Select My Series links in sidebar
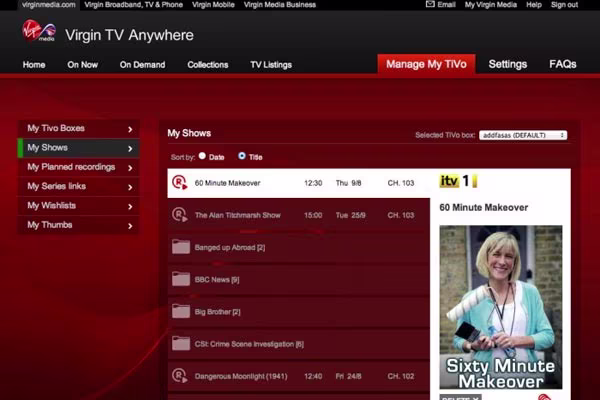The height and width of the screenshot is (400, 600). (78, 186)
